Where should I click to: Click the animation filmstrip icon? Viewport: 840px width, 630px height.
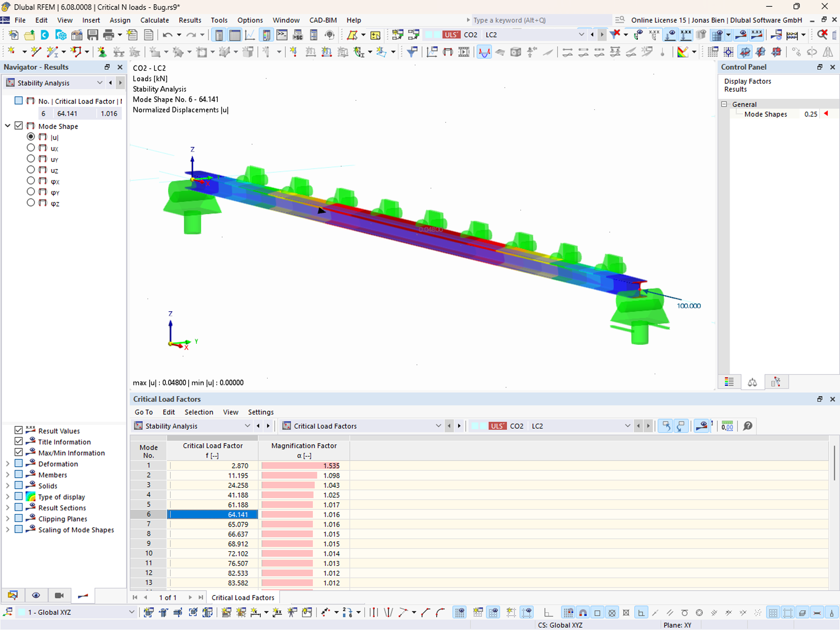click(464, 52)
